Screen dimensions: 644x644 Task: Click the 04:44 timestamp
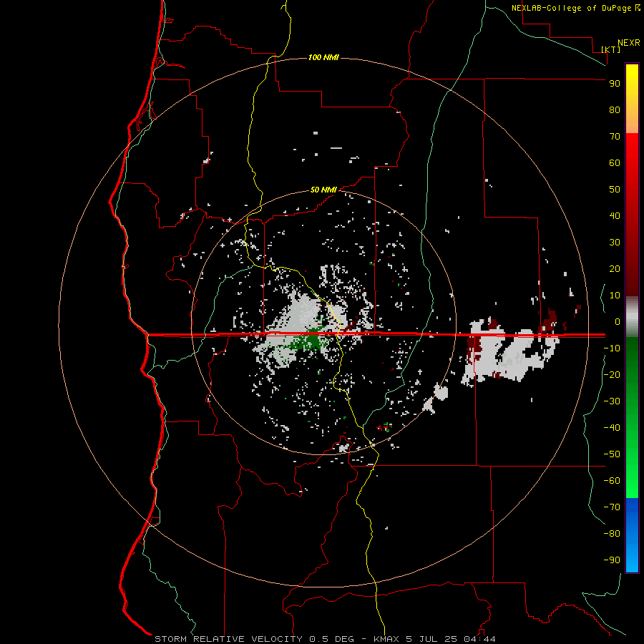click(479, 639)
